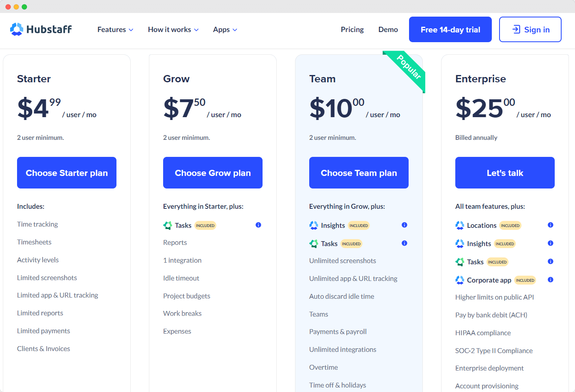The height and width of the screenshot is (392, 575).
Task: Select Pricing in the navigation bar
Action: 352,29
